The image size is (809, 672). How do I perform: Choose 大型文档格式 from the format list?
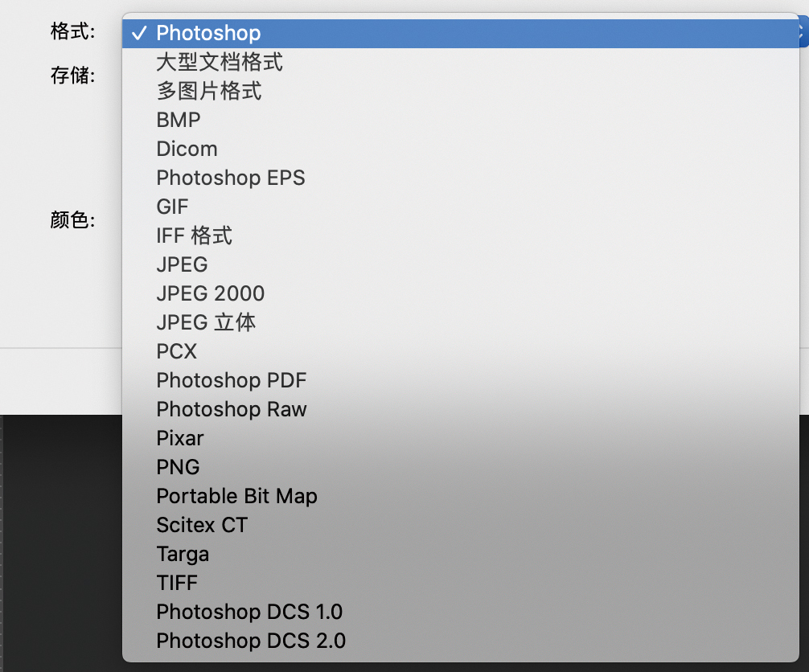[460, 63]
